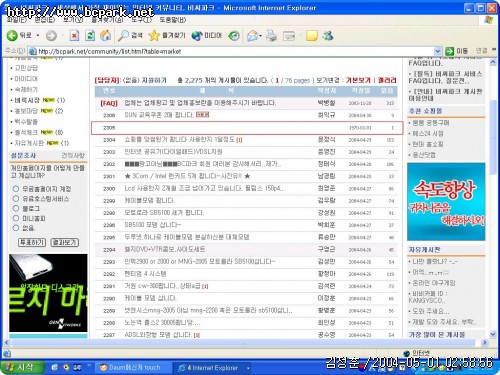The width and height of the screenshot is (500, 375).
Task: Open the 자유게시판 sidebar link
Action: click(29, 143)
